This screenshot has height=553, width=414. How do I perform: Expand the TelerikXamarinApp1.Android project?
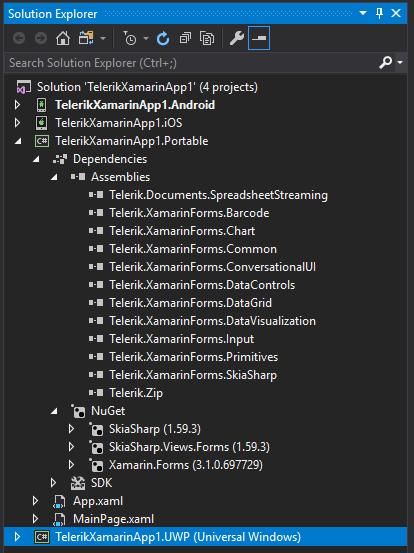click(17, 105)
